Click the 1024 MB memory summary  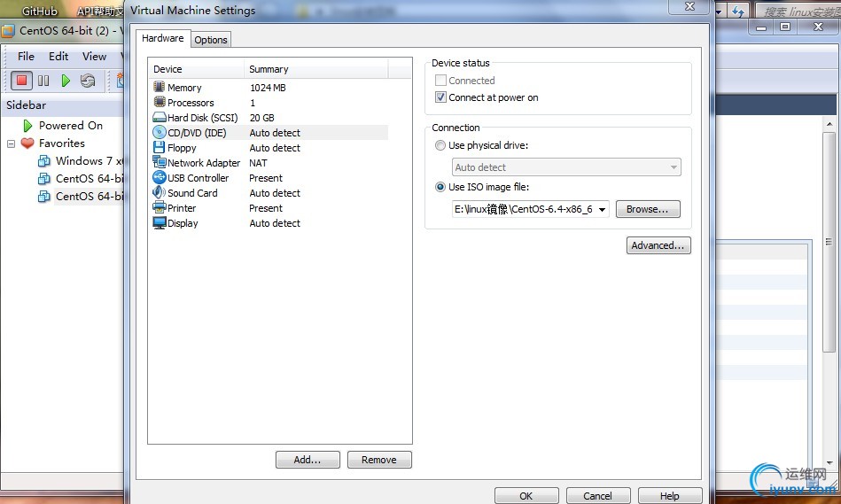[268, 88]
